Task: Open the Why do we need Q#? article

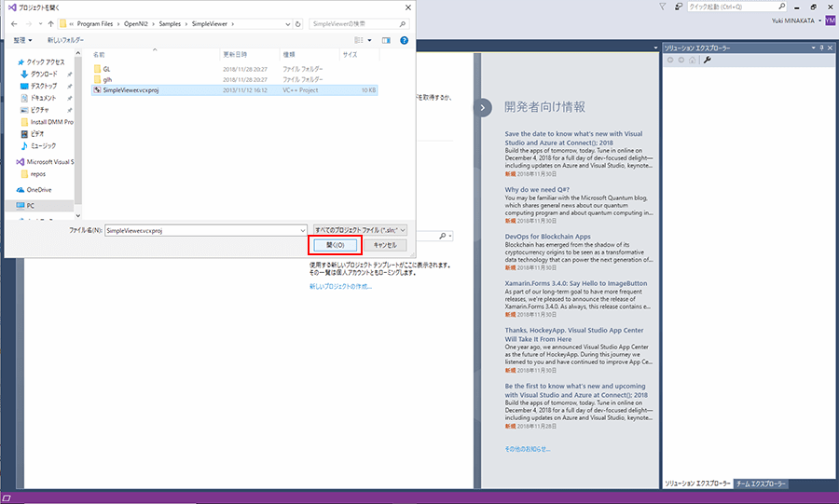Action: point(537,190)
